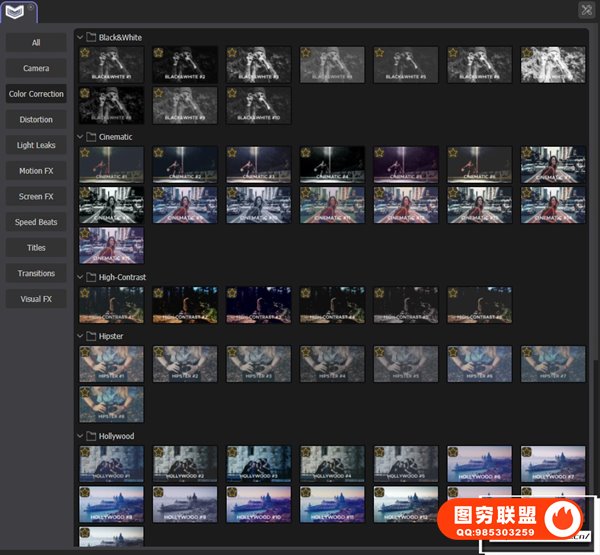Mark High-Contrast #1 as favorite
The height and width of the screenshot is (555, 600).
pyautogui.click(x=85, y=293)
